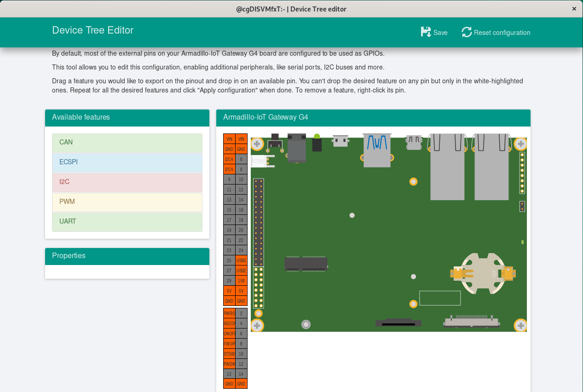Select the ECSPI feature
The width and height of the screenshot is (583, 392).
pyautogui.click(x=127, y=162)
